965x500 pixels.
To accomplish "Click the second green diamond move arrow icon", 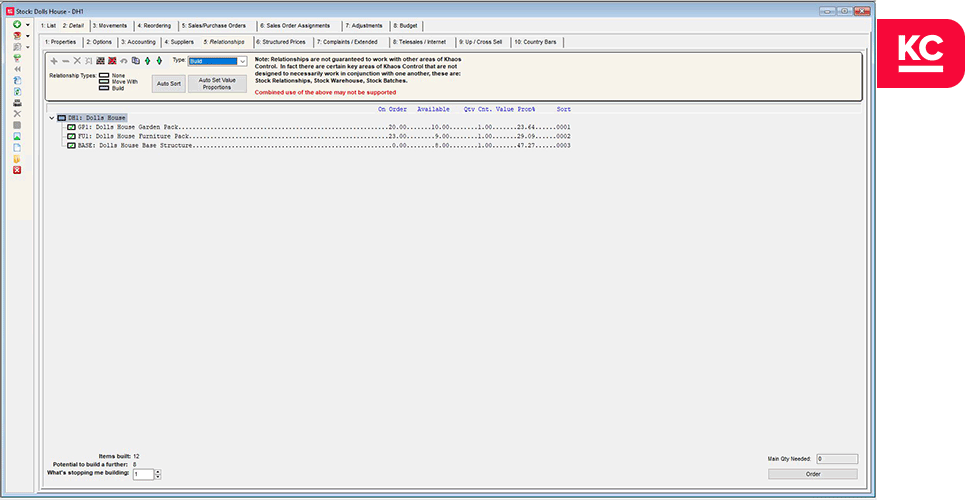I will point(159,61).
